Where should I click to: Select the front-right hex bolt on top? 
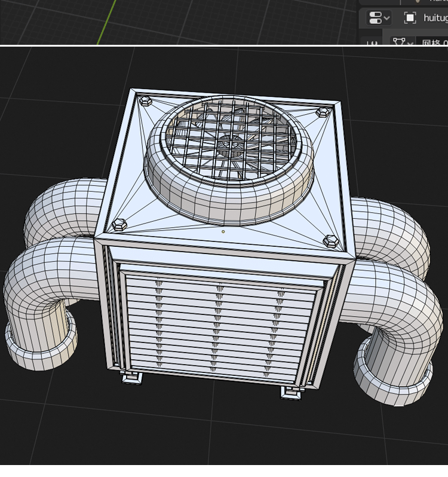pyautogui.click(x=331, y=241)
